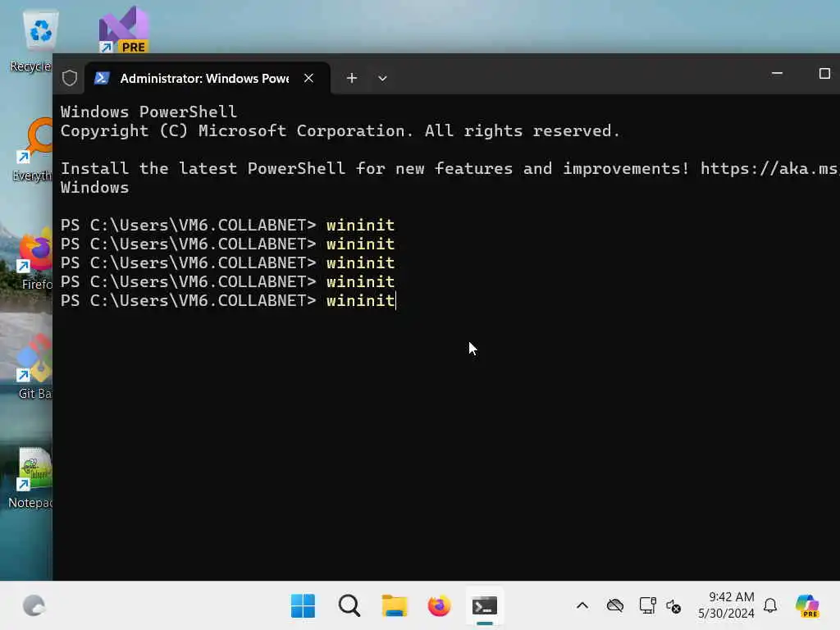Image resolution: width=840 pixels, height=630 pixels.
Task: Launch Visual Studio Preview desktop shortcut
Action: click(124, 30)
